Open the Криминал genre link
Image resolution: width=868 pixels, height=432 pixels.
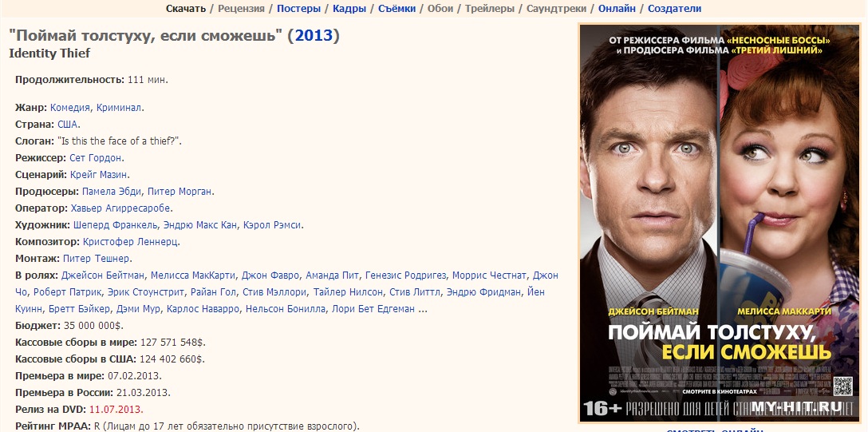(118, 108)
